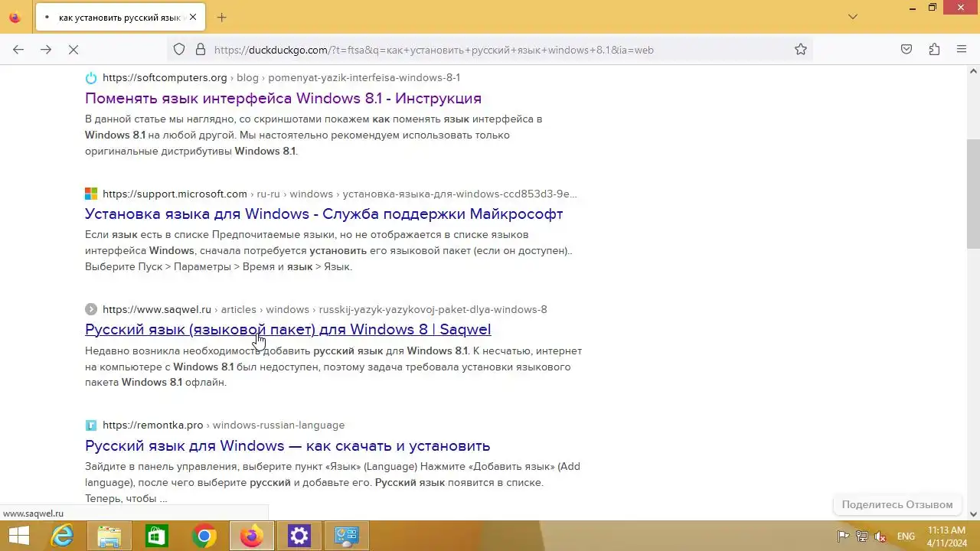
Task: Open the Firefox application menu
Action: (962, 50)
